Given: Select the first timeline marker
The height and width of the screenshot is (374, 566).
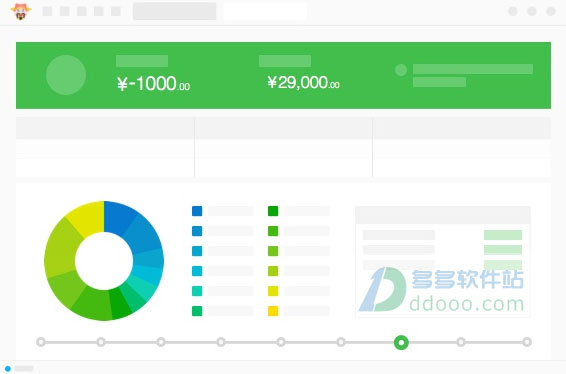Looking at the screenshot, I should (41, 342).
